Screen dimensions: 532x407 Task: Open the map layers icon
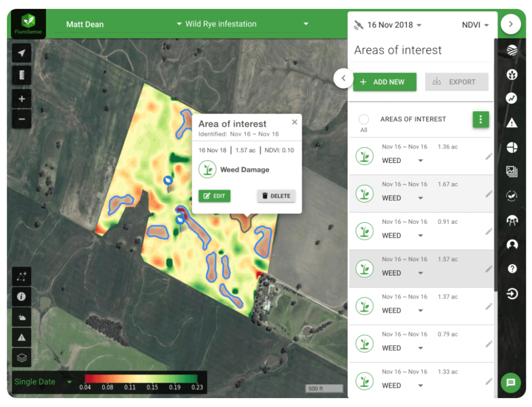coord(21,357)
